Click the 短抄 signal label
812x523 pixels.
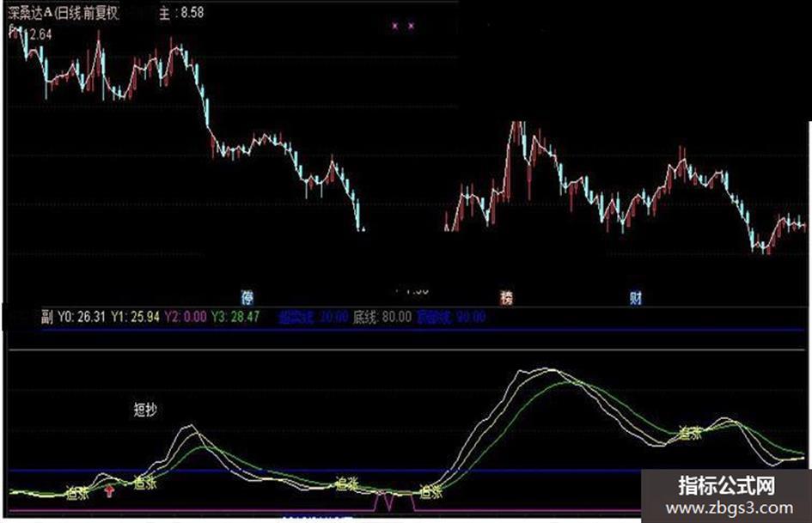click(x=145, y=410)
